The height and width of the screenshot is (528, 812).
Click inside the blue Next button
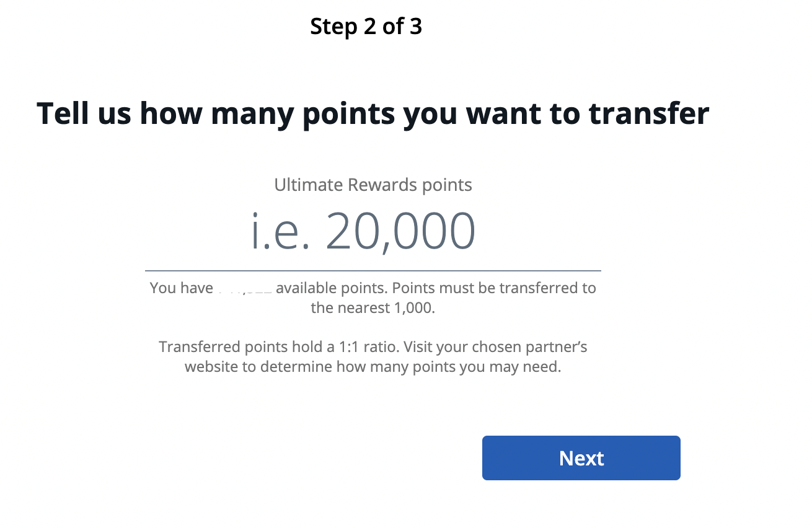point(581,458)
